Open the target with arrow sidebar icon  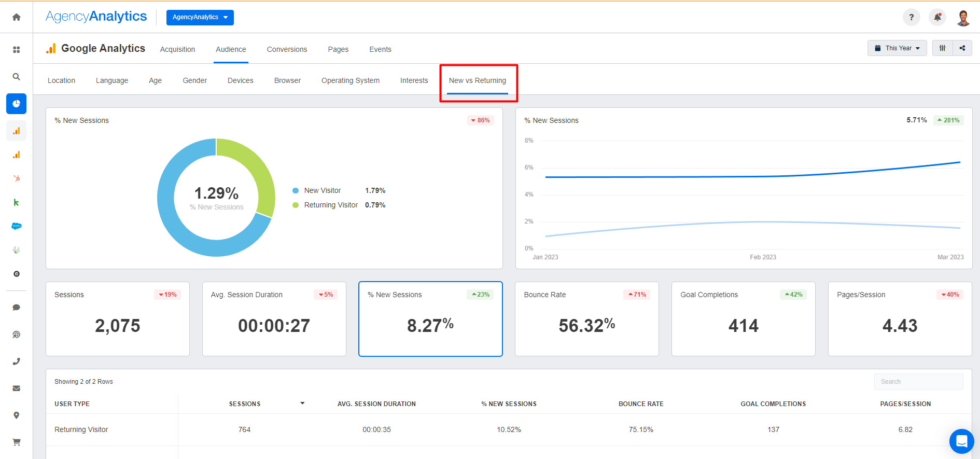click(17, 335)
